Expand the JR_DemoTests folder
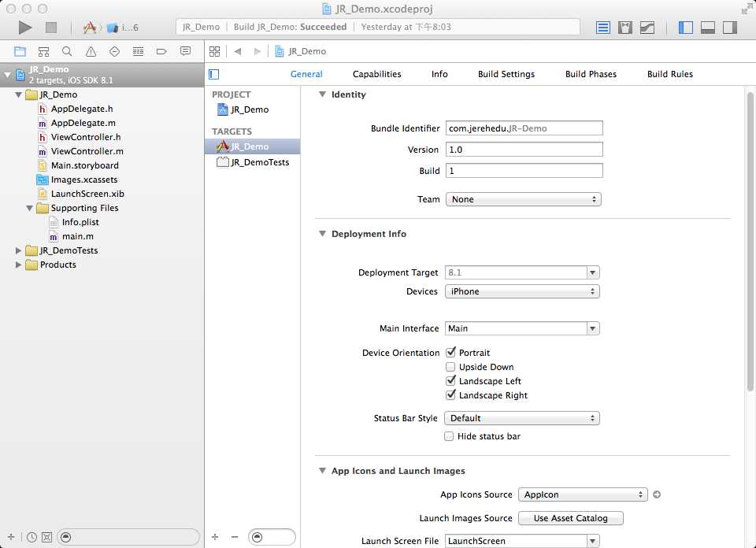This screenshot has height=548, width=756. point(18,250)
